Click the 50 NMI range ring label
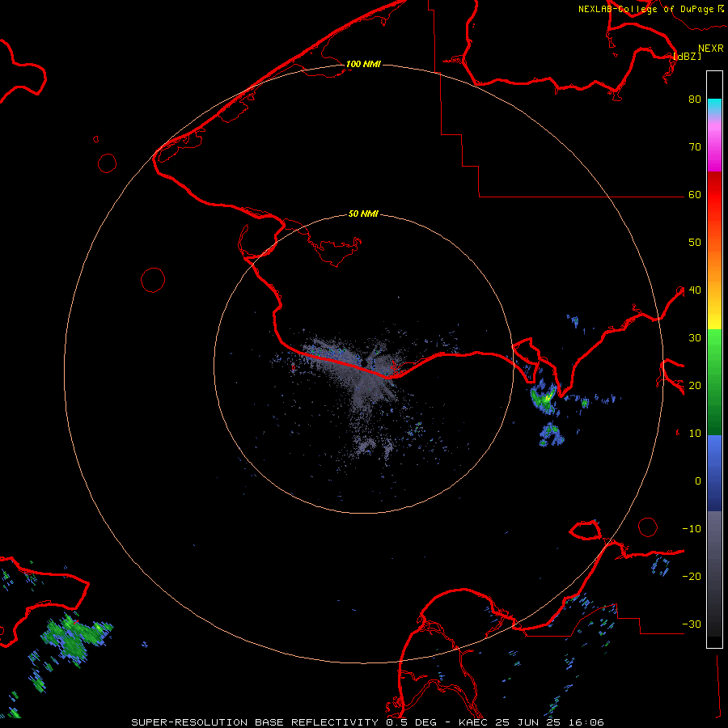Viewport: 728px width, 728px height. click(x=363, y=214)
